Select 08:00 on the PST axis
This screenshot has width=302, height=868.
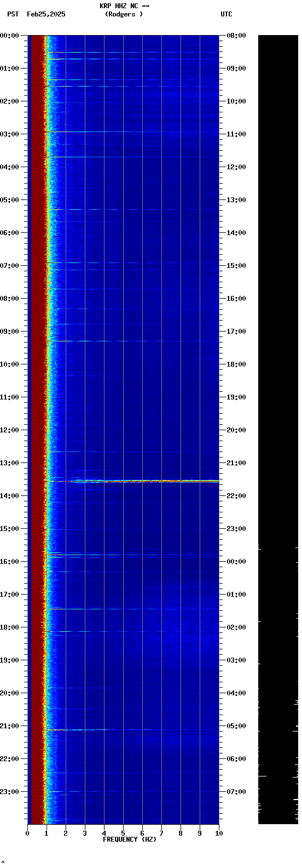point(9,299)
